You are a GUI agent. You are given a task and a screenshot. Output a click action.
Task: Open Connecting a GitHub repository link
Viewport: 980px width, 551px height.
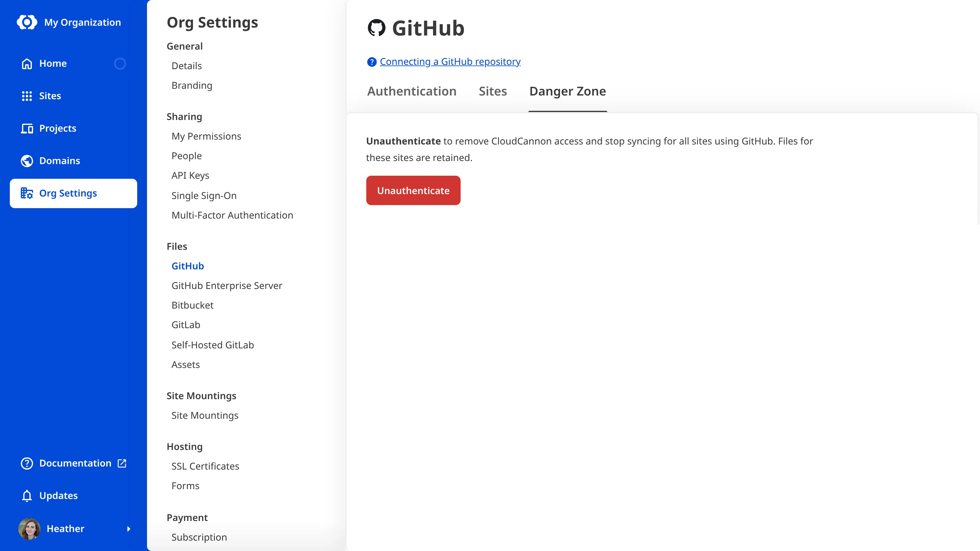point(450,62)
